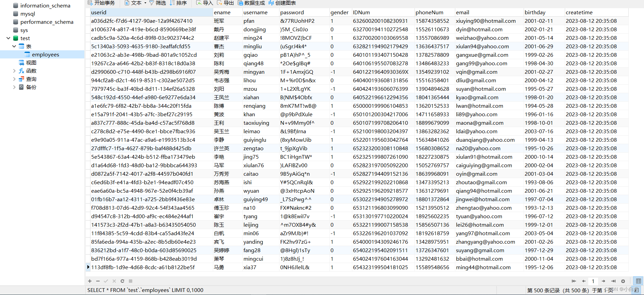This screenshot has height=295, width=644.
Task: Select the mysql database
Action: 28,14
